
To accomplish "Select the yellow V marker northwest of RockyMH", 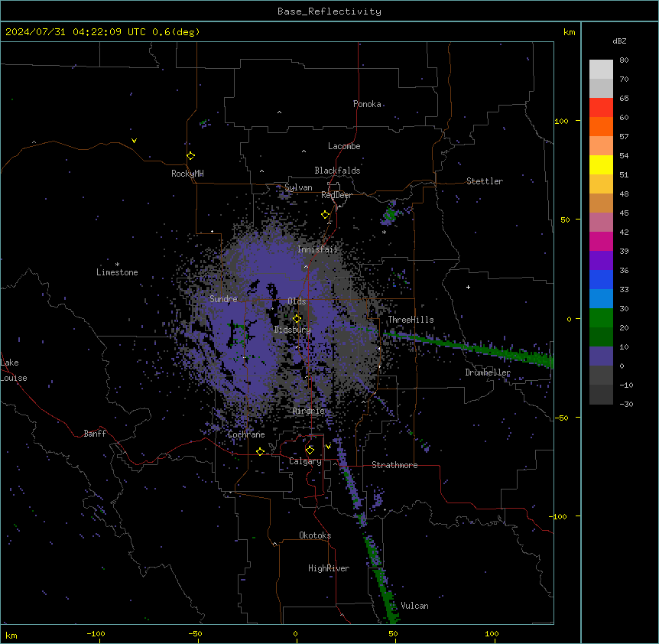I will [134, 141].
